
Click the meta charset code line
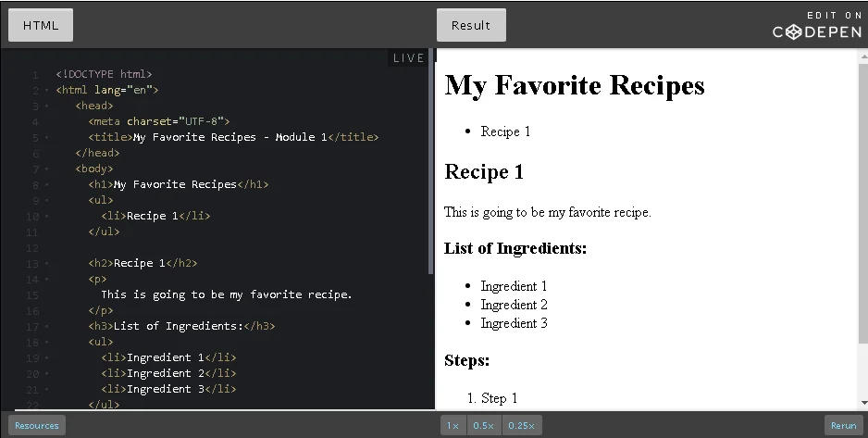(x=159, y=121)
